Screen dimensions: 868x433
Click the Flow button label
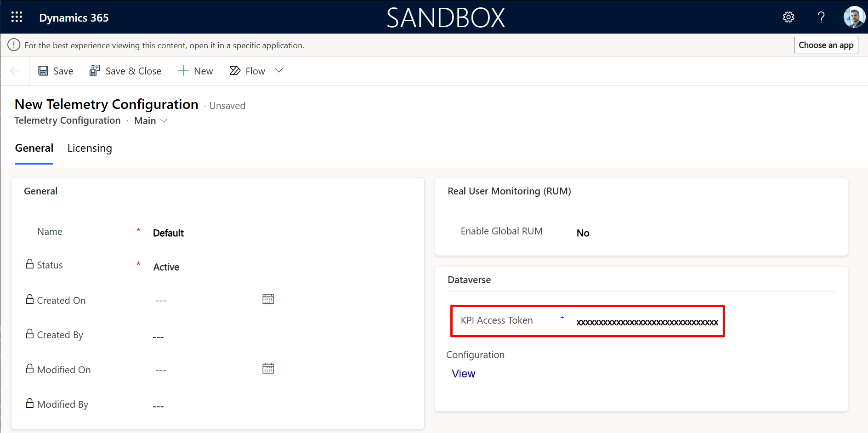pos(255,71)
